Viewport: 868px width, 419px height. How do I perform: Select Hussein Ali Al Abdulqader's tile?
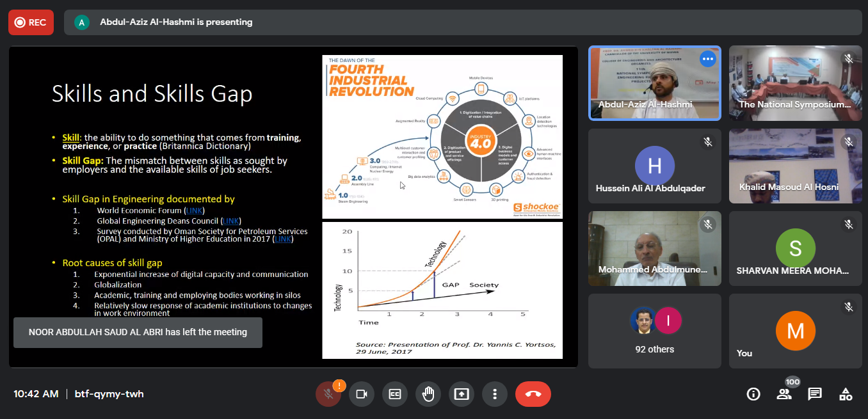[654, 166]
